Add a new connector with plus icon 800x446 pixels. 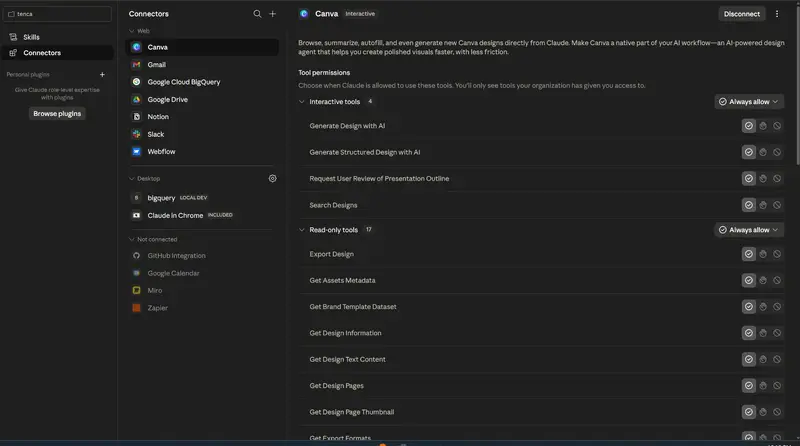(x=272, y=14)
